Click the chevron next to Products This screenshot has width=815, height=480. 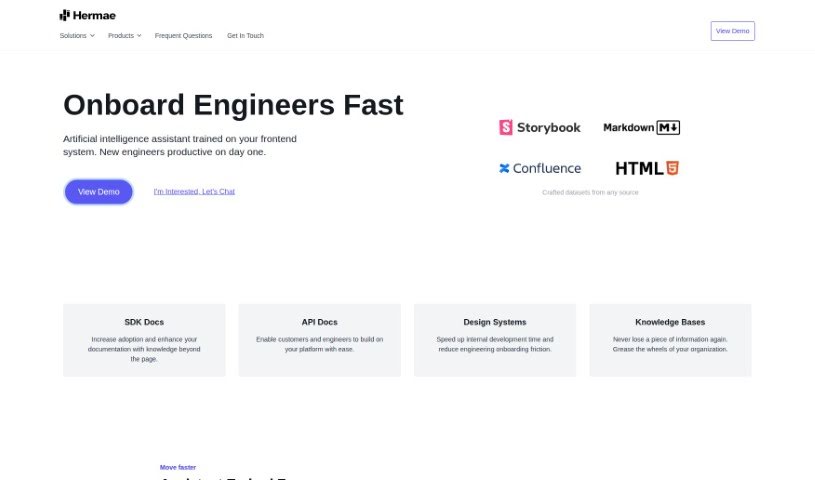(139, 36)
